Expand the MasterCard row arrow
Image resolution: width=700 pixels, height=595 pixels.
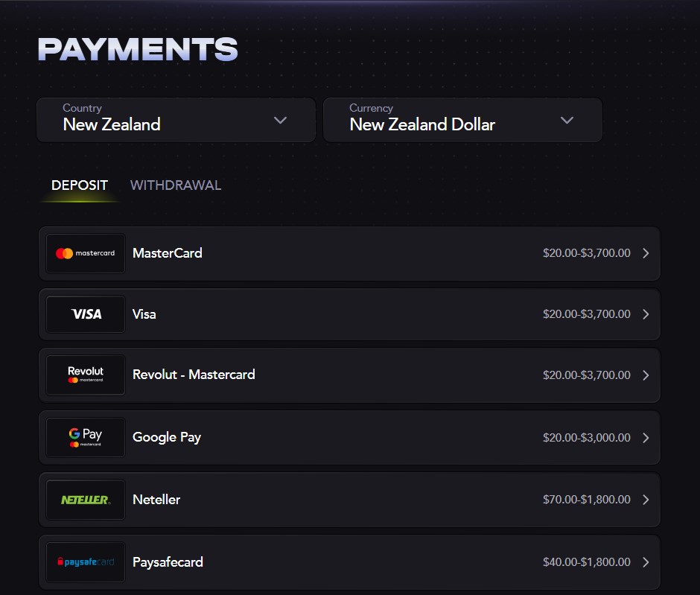(x=646, y=253)
